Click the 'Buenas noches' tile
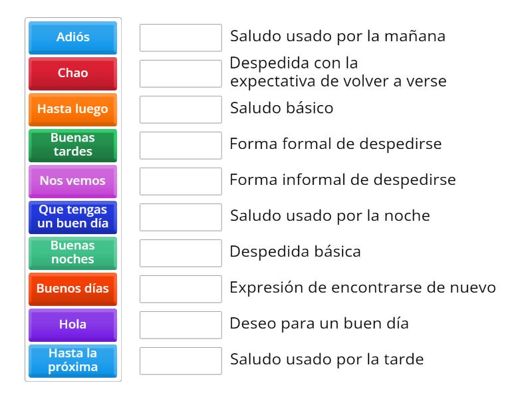 [72, 253]
